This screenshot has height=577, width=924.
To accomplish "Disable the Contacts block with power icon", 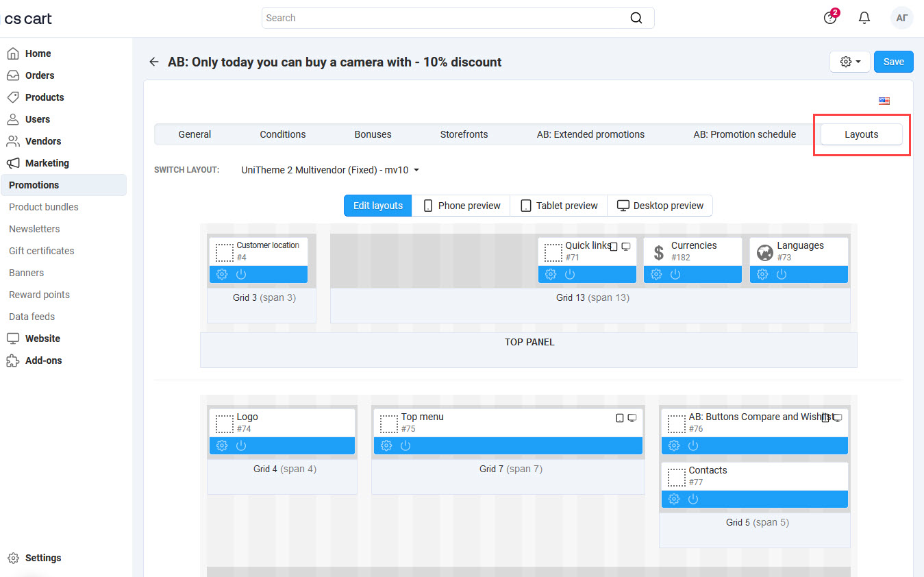I will pos(693,499).
